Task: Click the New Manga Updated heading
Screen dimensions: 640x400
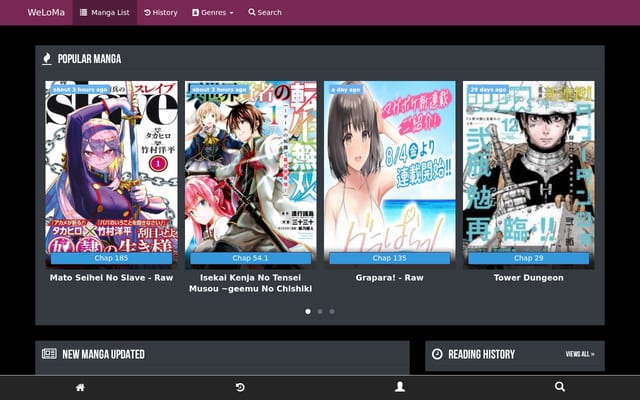Action: pyautogui.click(x=104, y=354)
